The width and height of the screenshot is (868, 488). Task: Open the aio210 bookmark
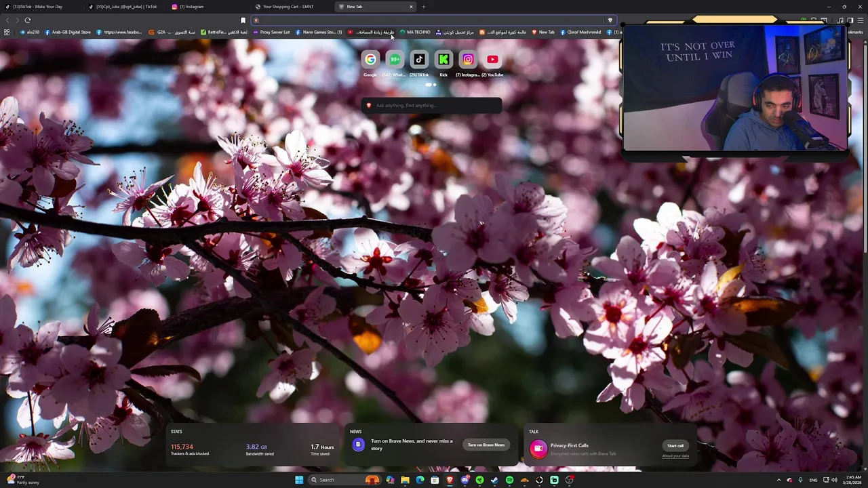[30, 32]
